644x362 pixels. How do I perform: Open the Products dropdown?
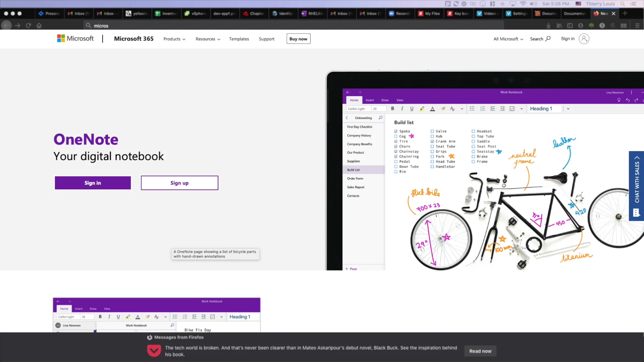pyautogui.click(x=174, y=39)
